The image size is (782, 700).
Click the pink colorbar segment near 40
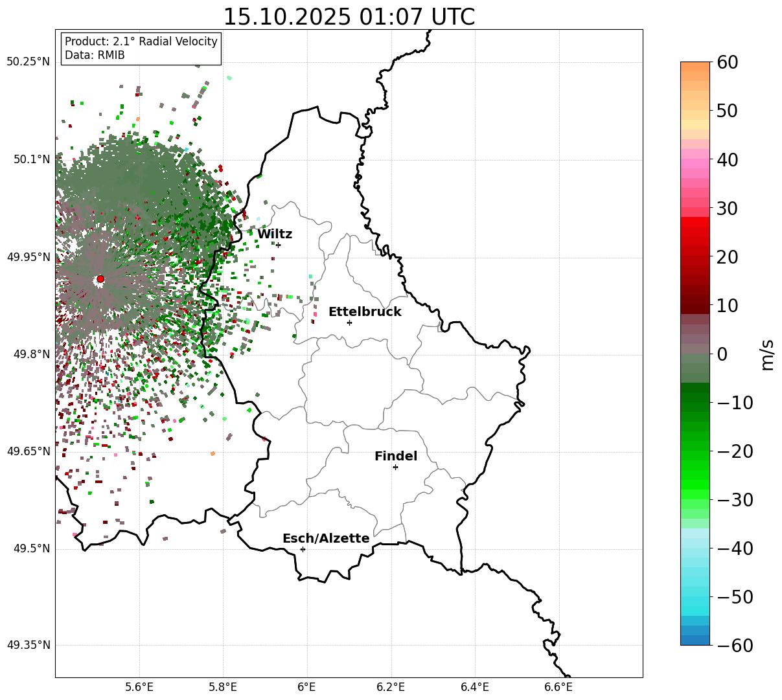(x=695, y=164)
